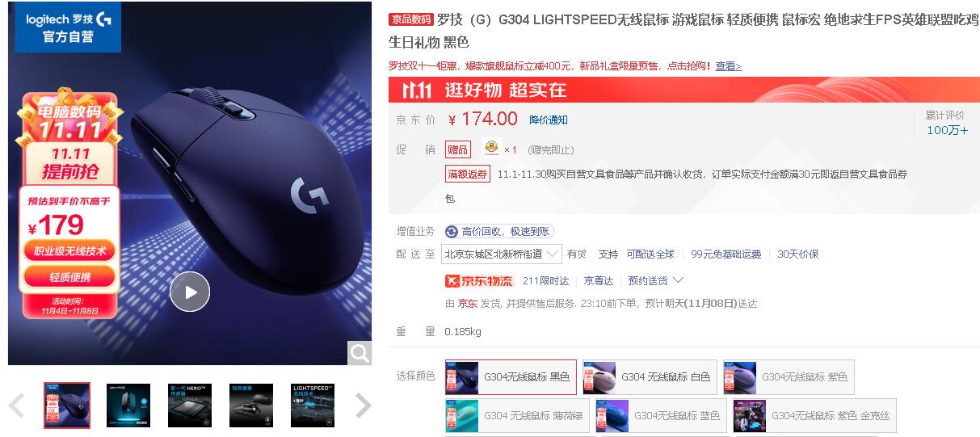Click the 满额返券 promotion tag
980x437 pixels.
click(468, 174)
